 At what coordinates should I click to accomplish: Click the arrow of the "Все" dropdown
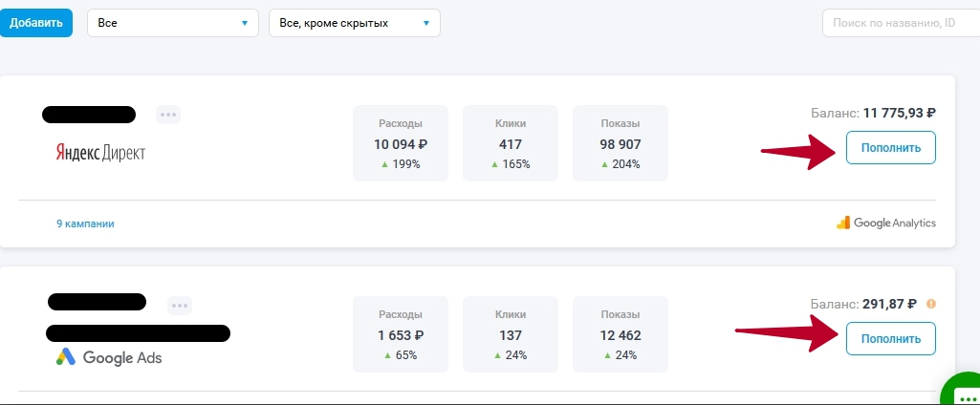245,24
